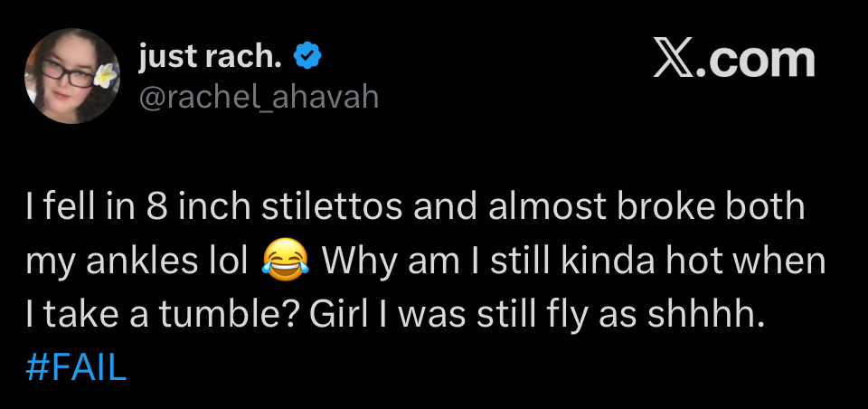The height and width of the screenshot is (409, 868).
Task: Open the @rachel_ahavah handle link
Action: click(x=258, y=95)
